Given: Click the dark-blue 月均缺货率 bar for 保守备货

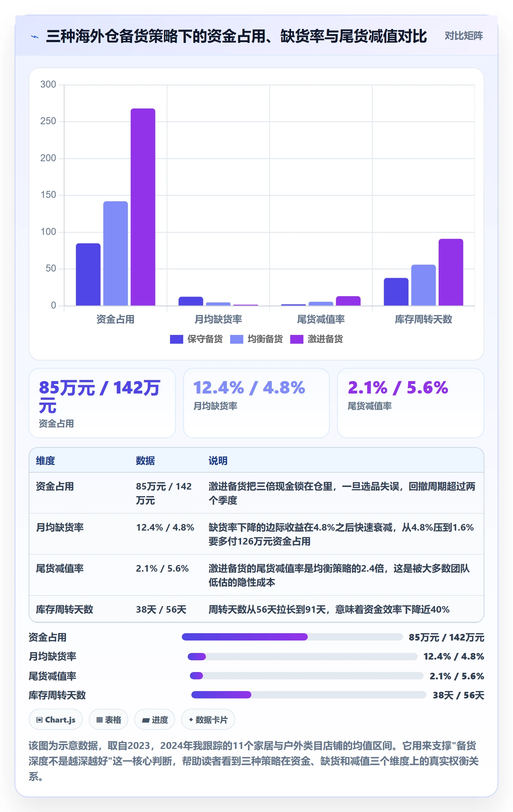Looking at the screenshot, I should [x=191, y=301].
